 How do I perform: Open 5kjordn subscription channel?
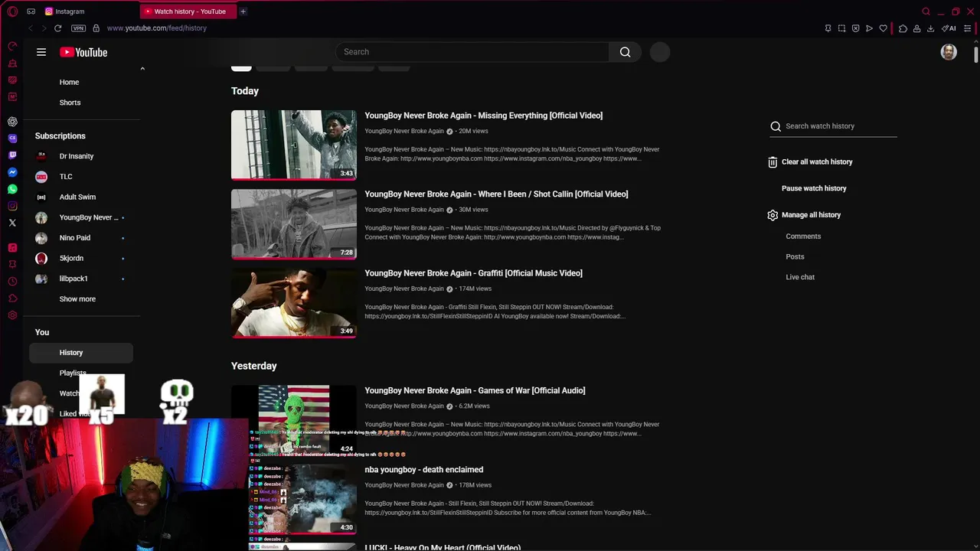click(81, 258)
